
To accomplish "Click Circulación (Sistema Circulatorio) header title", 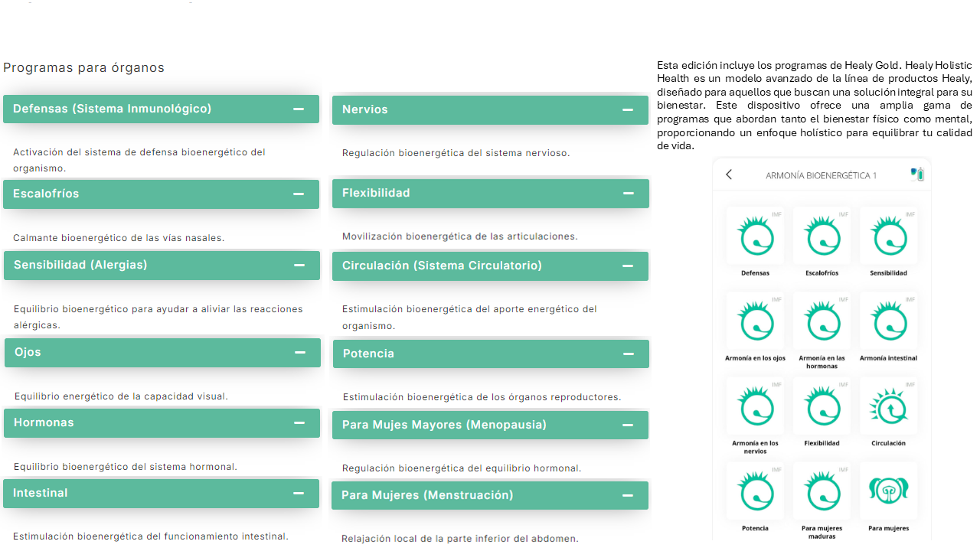I will coord(442,266).
